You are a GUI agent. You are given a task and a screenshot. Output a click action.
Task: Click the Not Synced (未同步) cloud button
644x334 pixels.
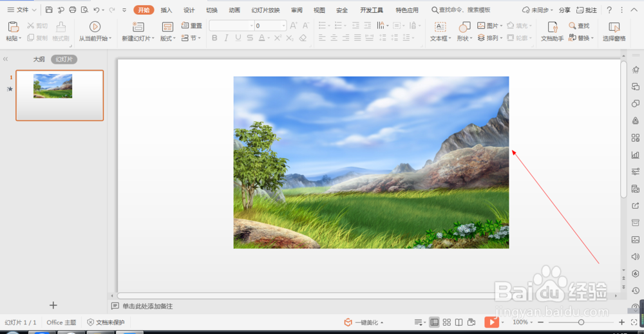pyautogui.click(x=537, y=10)
